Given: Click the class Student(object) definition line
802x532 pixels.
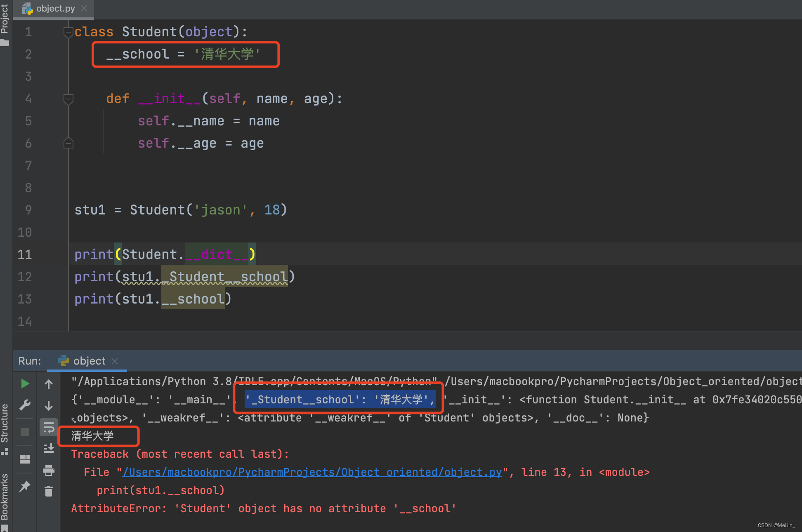Looking at the screenshot, I should click(161, 32).
